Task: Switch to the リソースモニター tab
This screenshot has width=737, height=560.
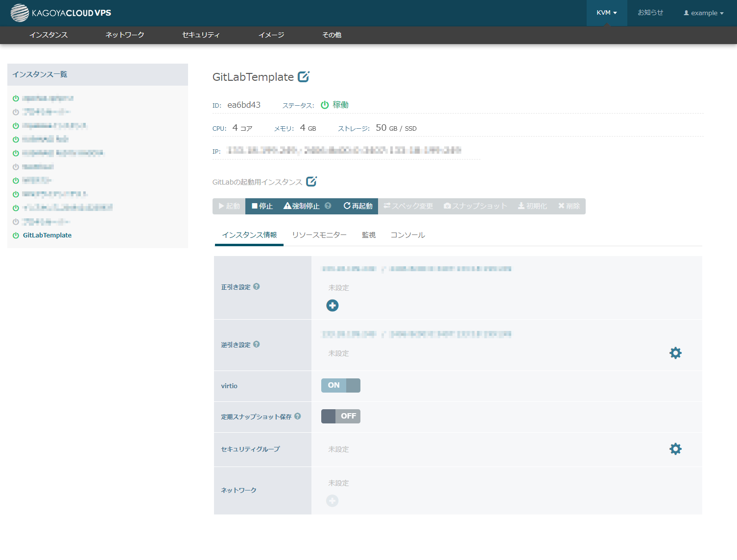Action: click(x=319, y=235)
